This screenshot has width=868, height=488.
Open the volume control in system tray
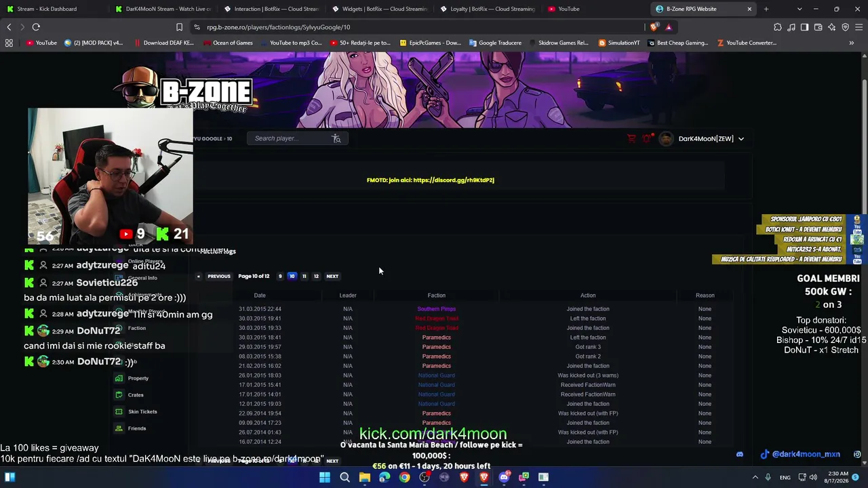813,477
